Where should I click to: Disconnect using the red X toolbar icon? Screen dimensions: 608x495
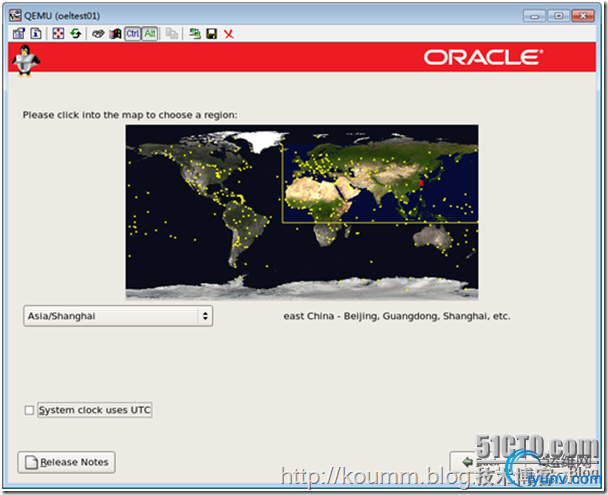tap(229, 34)
